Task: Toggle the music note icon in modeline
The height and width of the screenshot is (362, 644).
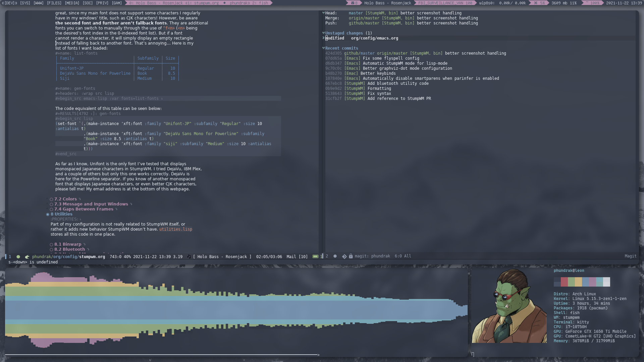Action: (x=189, y=256)
